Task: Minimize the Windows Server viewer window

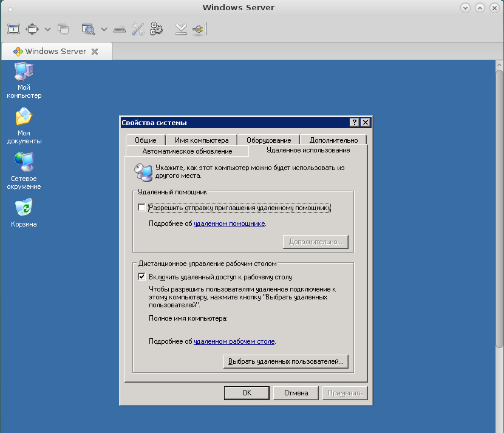Action: (465, 8)
